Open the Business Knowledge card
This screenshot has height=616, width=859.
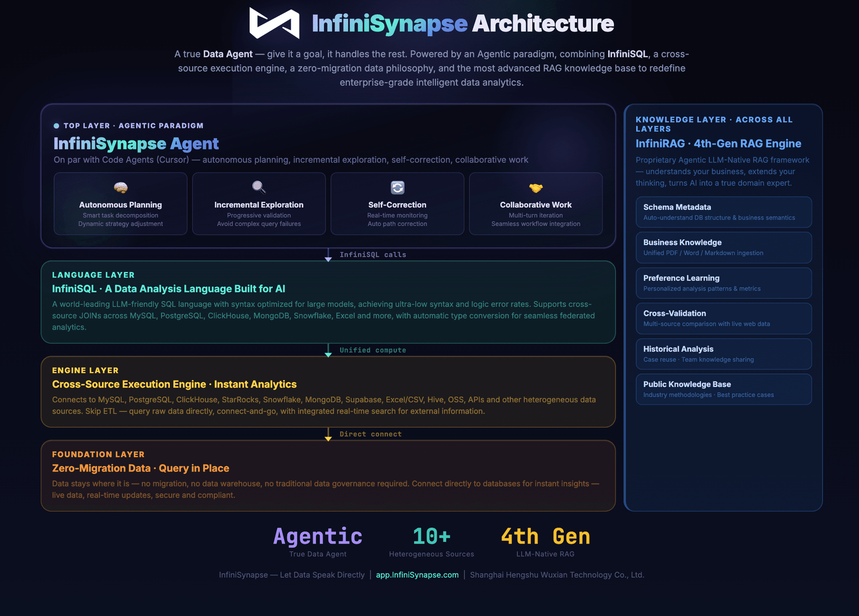click(723, 247)
